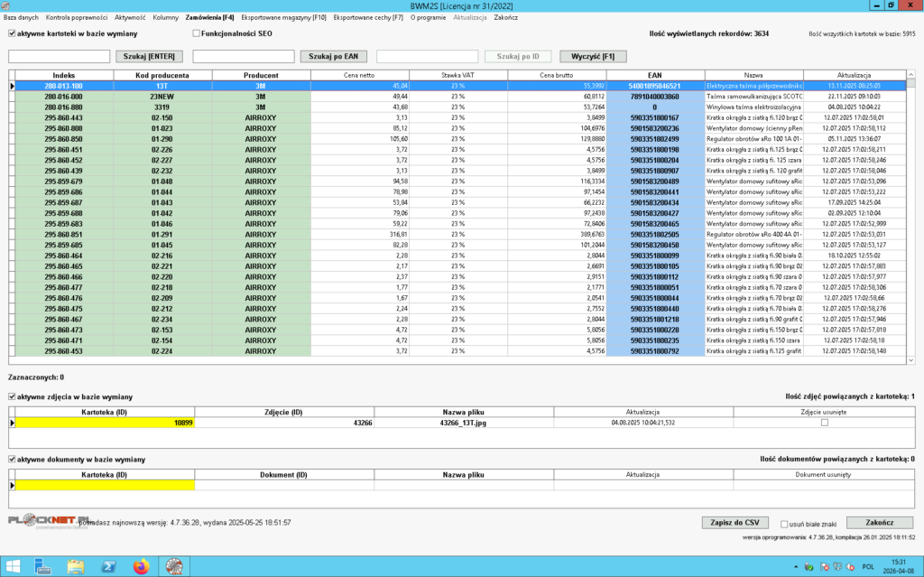Enable the 'Funkcjonalności SEO' checkbox

(196, 33)
